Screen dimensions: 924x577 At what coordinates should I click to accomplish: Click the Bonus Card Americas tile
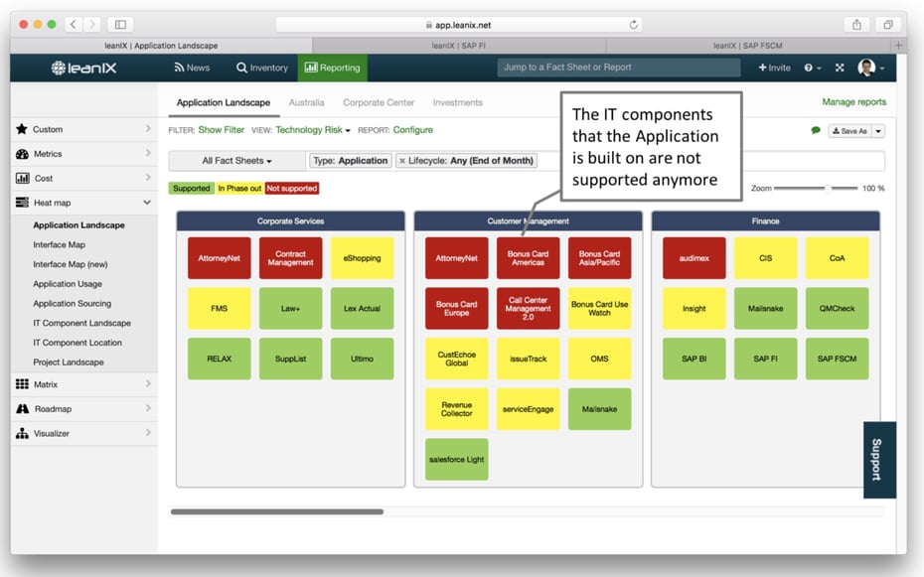[x=528, y=258]
